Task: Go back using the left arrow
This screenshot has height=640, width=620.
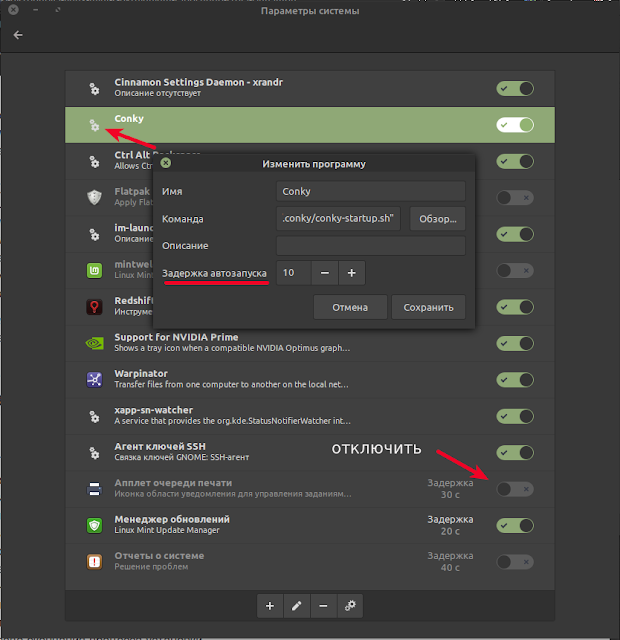Action: click(18, 35)
